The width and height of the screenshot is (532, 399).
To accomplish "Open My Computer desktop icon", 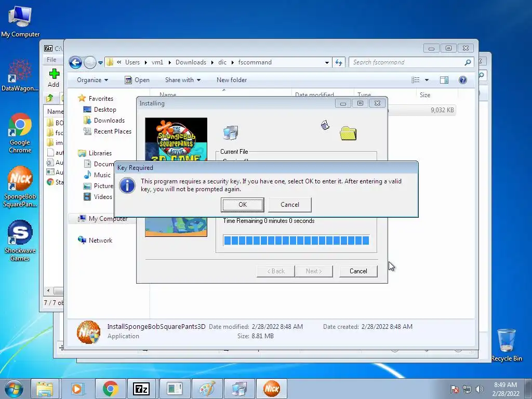I will click(20, 22).
